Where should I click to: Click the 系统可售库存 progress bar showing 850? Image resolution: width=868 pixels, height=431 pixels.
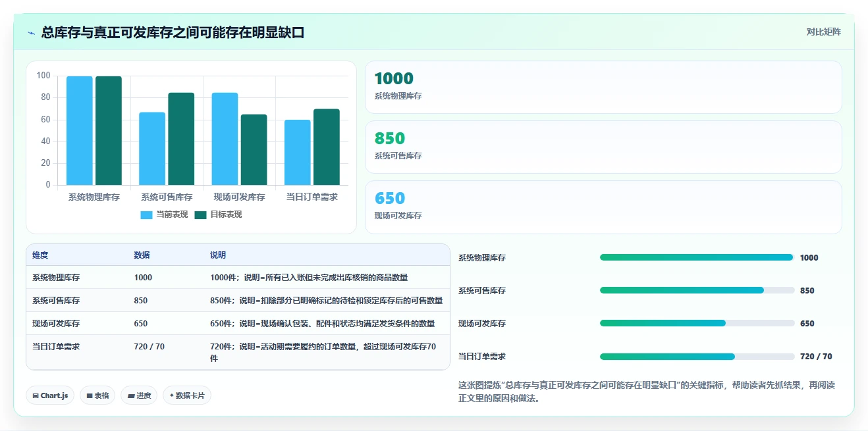[x=697, y=290]
